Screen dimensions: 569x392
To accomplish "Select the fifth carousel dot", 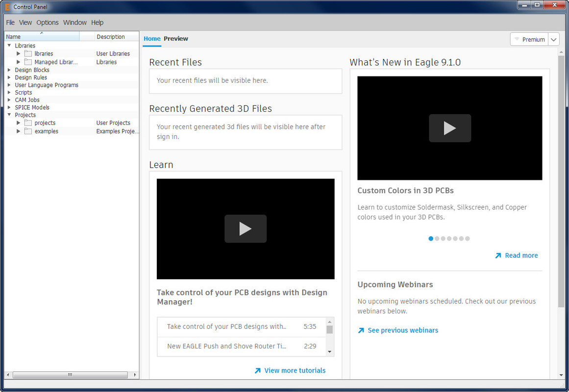I will point(455,239).
